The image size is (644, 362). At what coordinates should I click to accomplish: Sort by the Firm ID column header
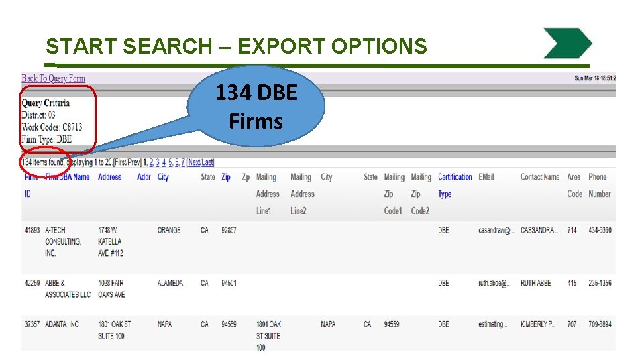point(32,186)
